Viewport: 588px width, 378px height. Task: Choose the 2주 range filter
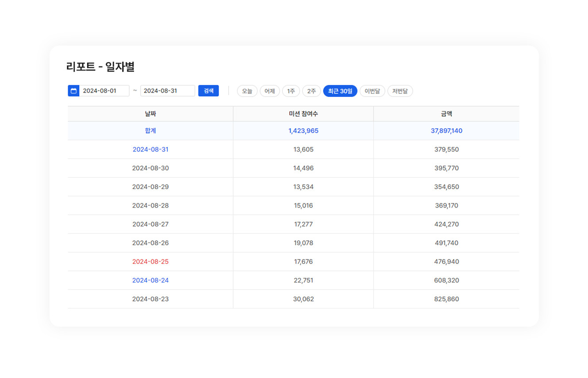click(x=311, y=91)
